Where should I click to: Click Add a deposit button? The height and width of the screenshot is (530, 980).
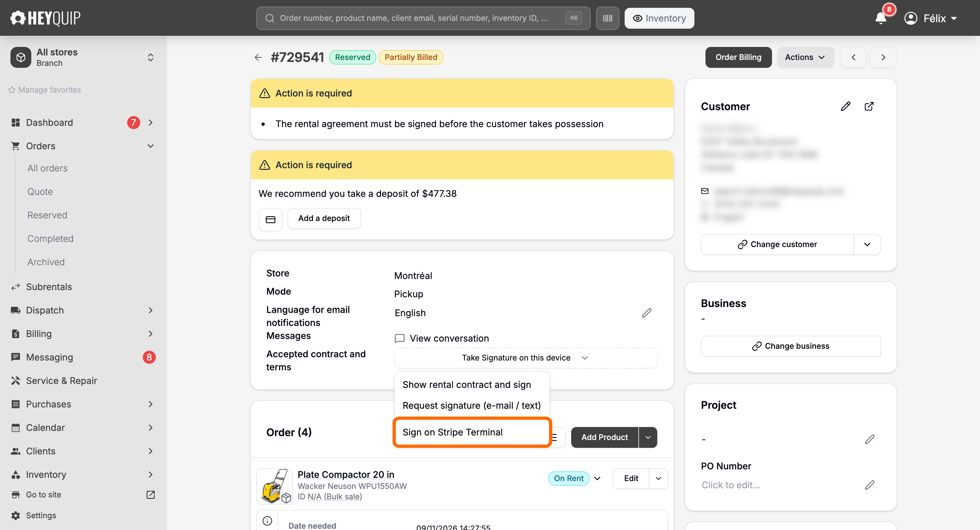coord(324,218)
